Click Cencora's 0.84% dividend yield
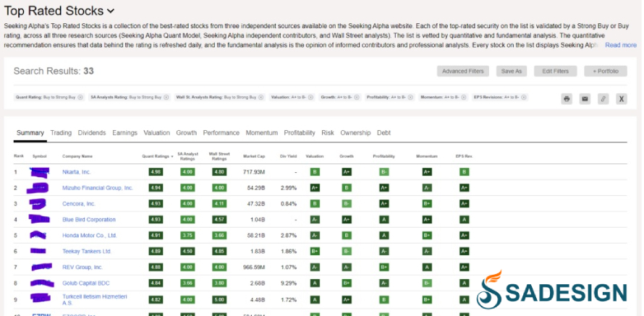Screen dimensions: 644x316 click(289, 203)
